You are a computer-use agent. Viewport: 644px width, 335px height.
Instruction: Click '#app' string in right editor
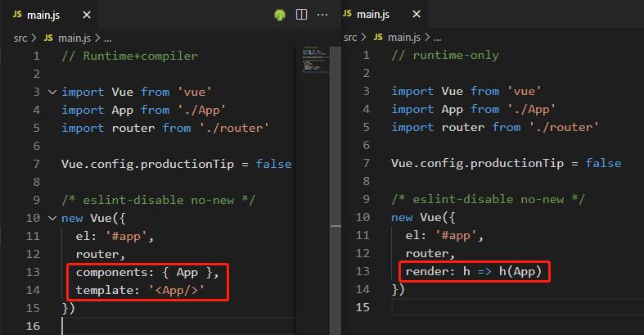point(456,236)
